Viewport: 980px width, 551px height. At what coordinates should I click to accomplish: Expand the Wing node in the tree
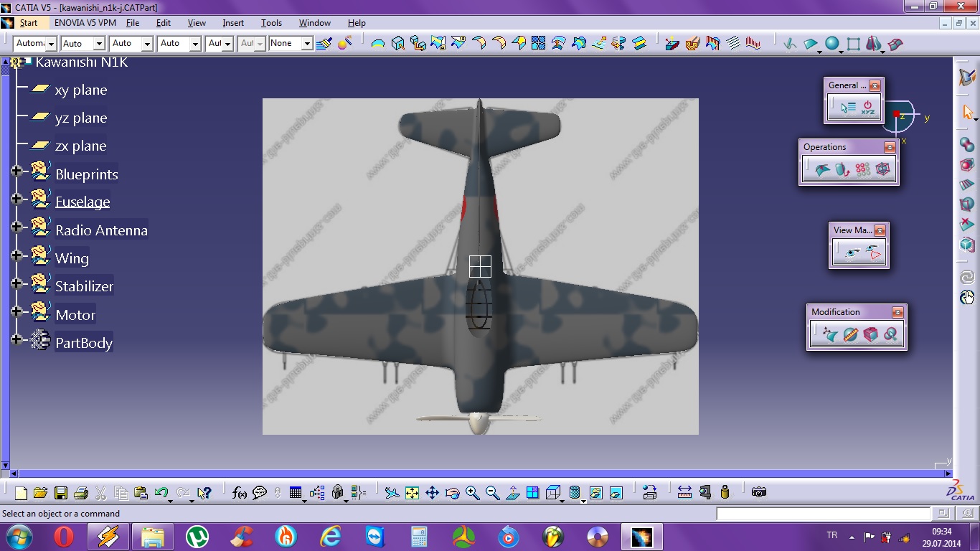(x=17, y=255)
